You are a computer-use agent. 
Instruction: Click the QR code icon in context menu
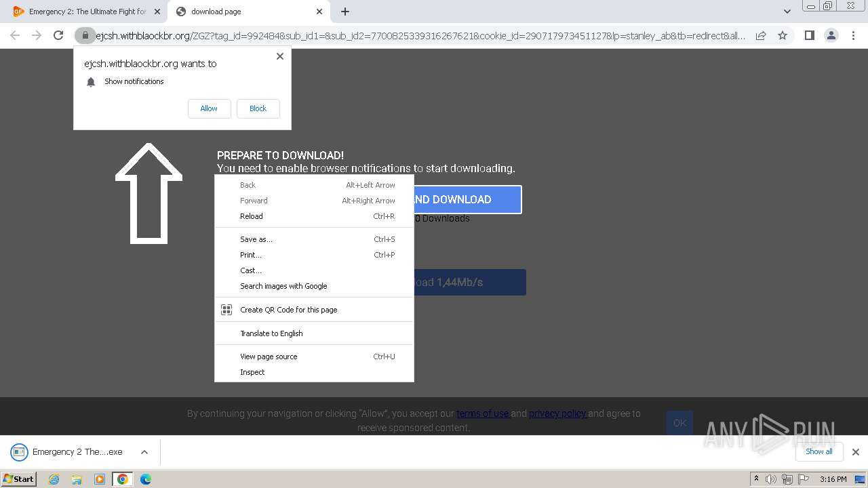click(x=226, y=310)
